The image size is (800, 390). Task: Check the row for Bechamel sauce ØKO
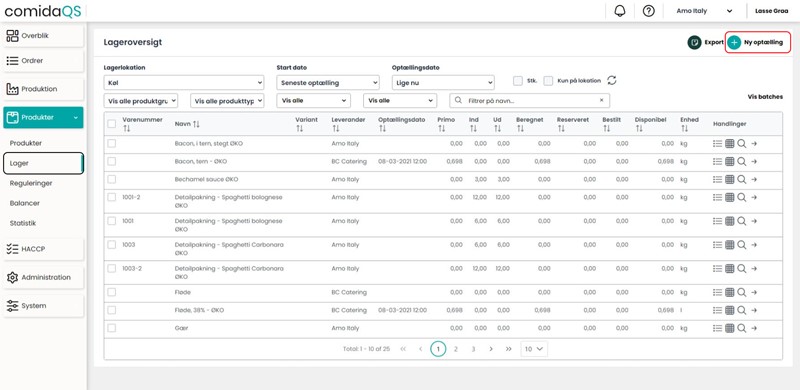111,179
